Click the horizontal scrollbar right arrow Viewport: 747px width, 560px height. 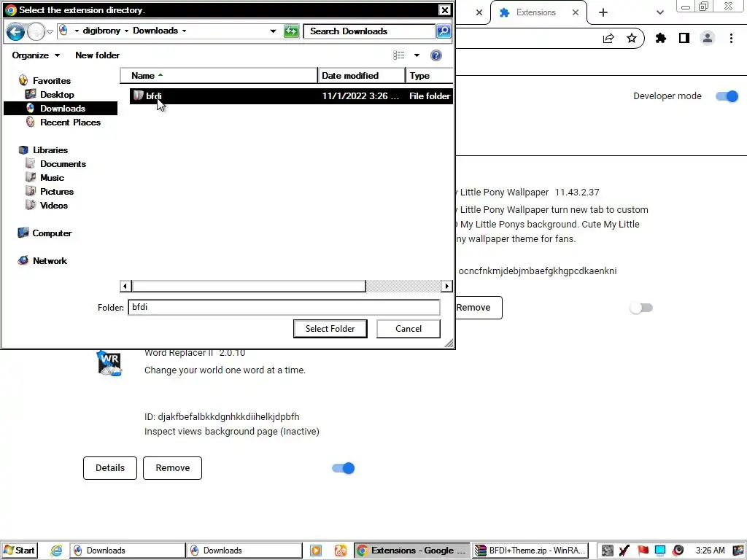tap(447, 286)
